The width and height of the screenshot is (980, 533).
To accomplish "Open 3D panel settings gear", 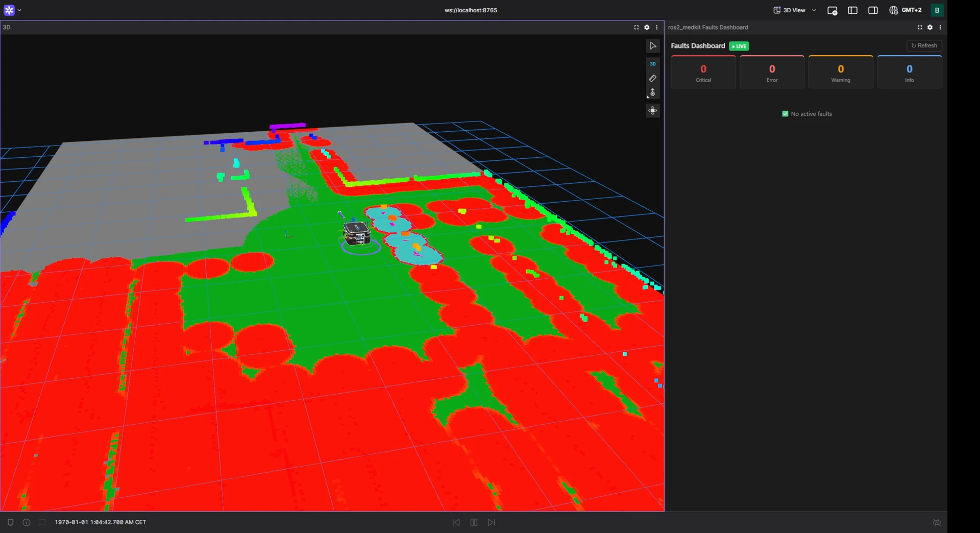I will tap(647, 28).
